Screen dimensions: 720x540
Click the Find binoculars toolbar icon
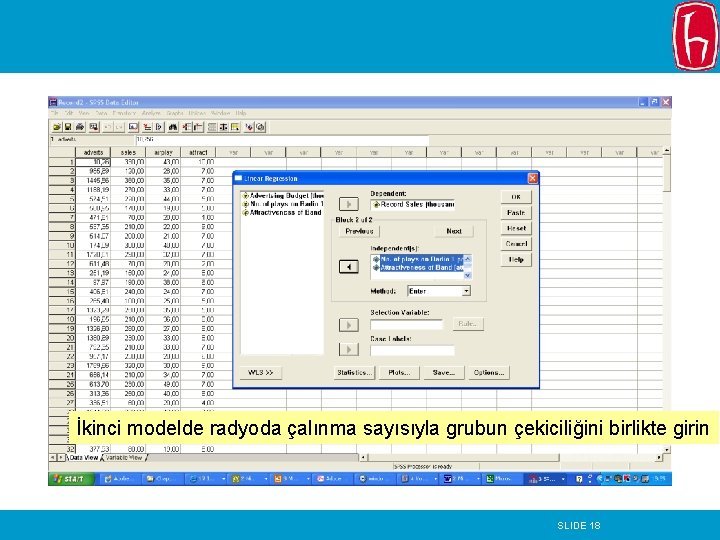(173, 127)
